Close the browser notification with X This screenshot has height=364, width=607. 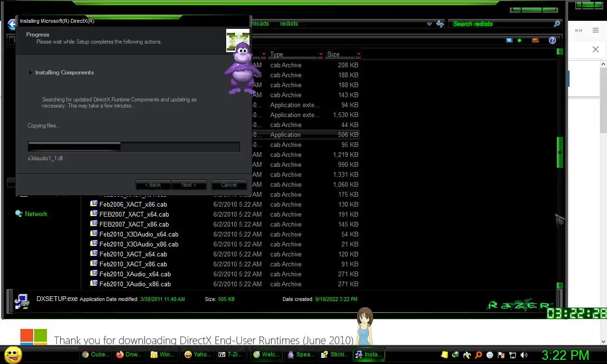click(x=596, y=49)
